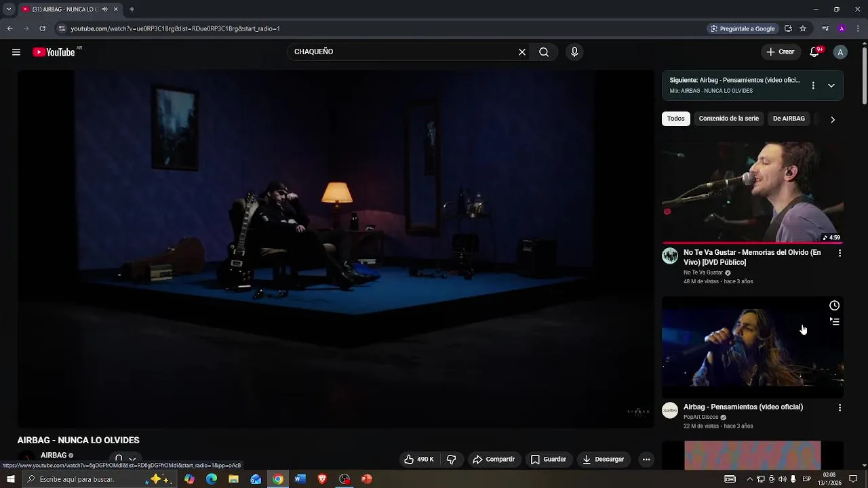
Task: Open PowerPoint from the taskbar
Action: (366, 479)
